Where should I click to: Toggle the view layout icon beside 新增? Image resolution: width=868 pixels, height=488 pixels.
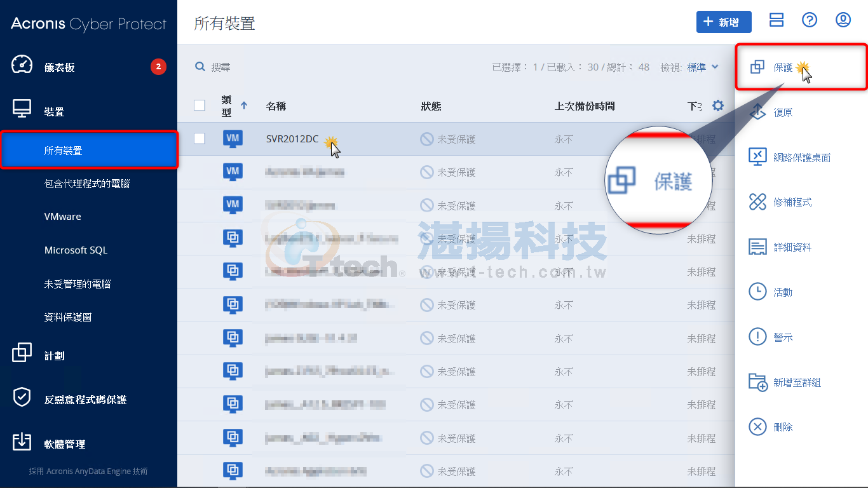776,20
